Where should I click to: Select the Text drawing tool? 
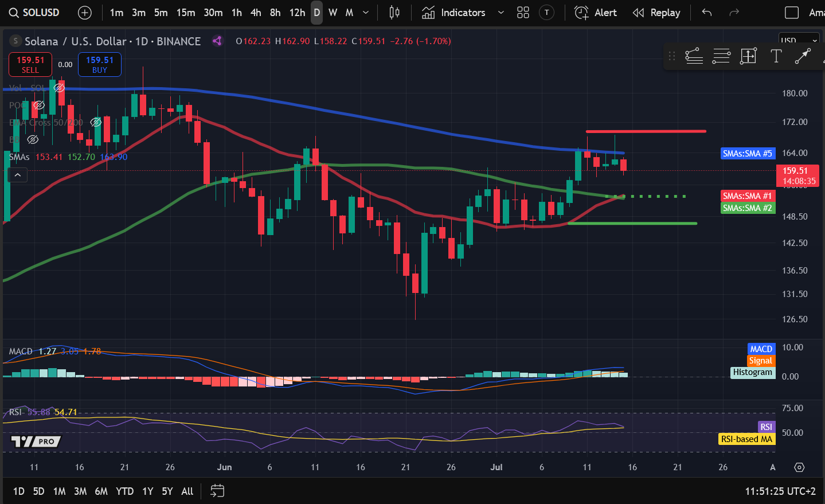coord(776,56)
